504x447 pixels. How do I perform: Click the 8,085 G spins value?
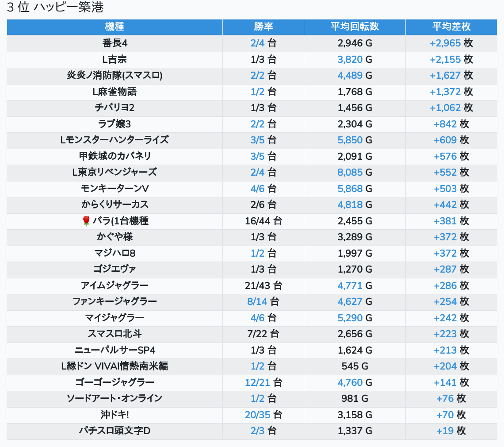(355, 172)
